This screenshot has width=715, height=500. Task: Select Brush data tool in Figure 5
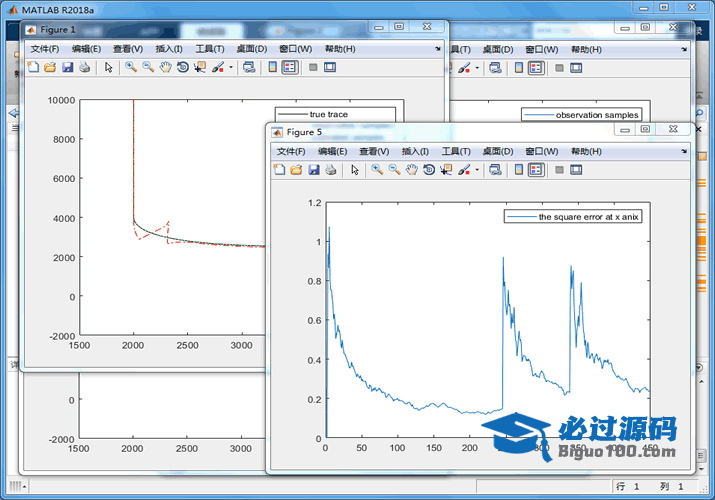coord(464,170)
